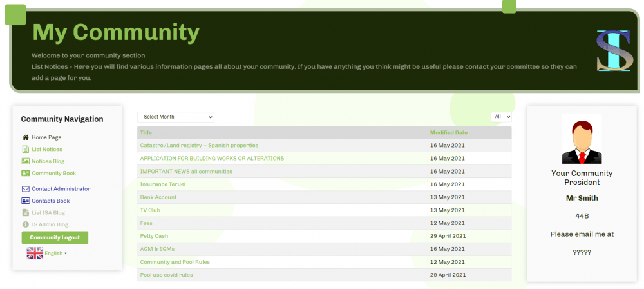Click the address card icon beside Contacts Book
The height and width of the screenshot is (289, 644).
(26, 201)
